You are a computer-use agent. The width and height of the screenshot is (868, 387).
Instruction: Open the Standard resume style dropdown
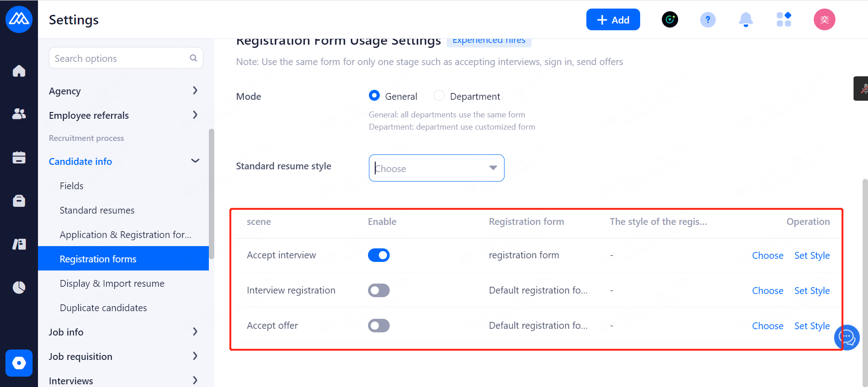(x=436, y=168)
